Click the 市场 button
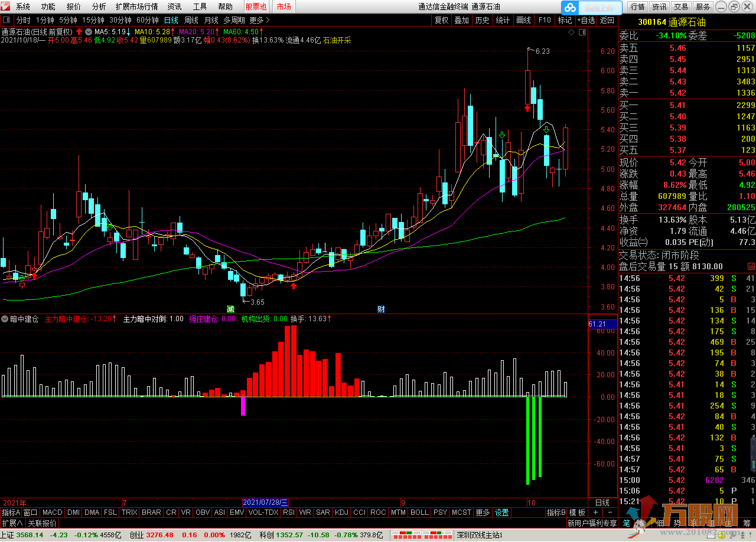756x542 pixels. tap(283, 6)
